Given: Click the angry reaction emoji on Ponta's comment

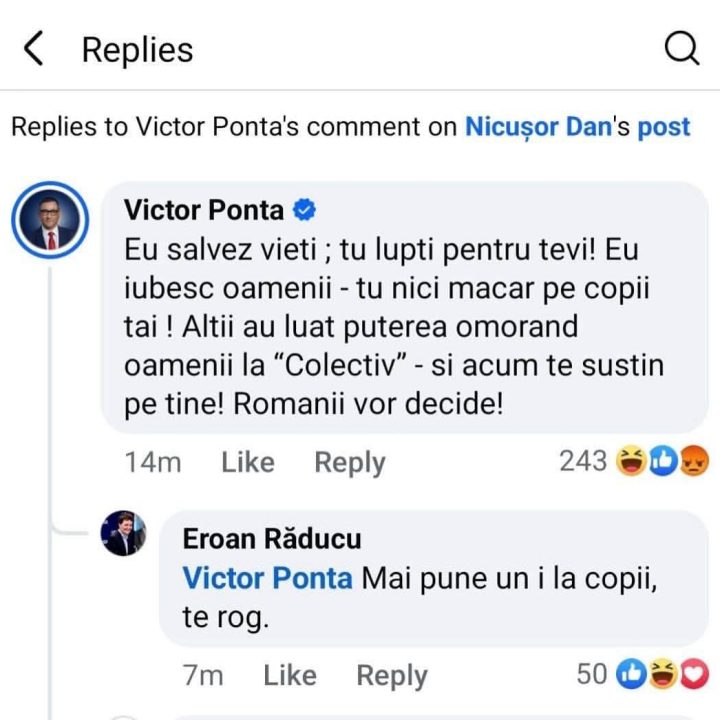Looking at the screenshot, I should tap(691, 461).
